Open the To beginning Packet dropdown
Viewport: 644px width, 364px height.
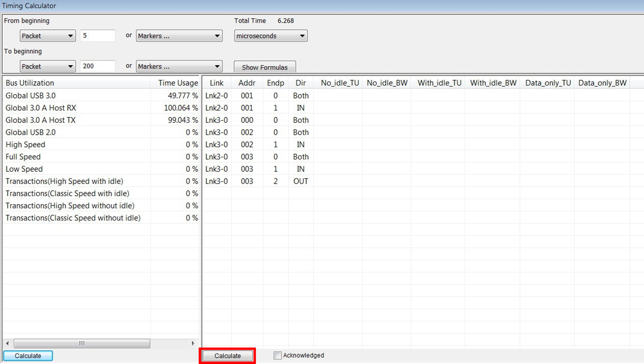click(x=48, y=66)
